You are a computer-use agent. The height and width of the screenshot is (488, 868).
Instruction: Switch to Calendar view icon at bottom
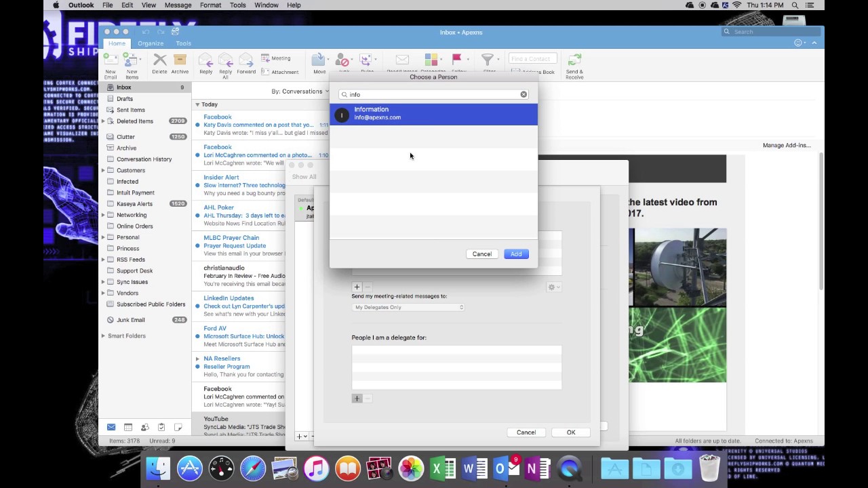click(x=127, y=427)
